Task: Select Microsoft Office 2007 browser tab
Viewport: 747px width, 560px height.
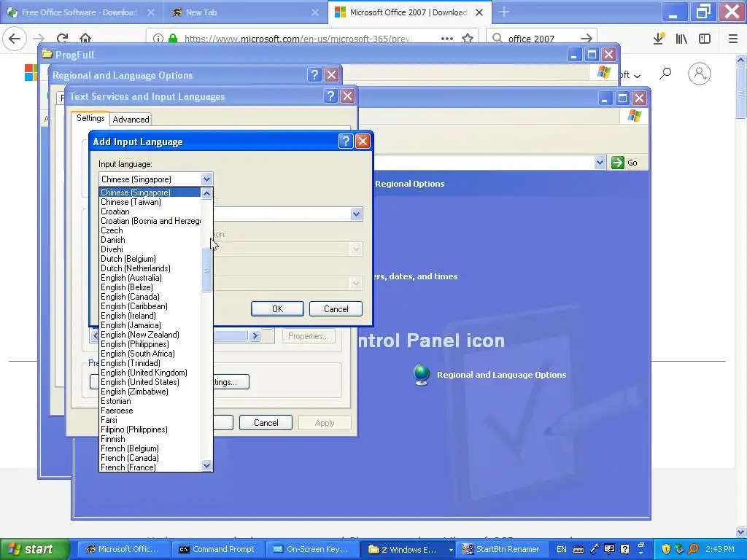Action: [409, 12]
